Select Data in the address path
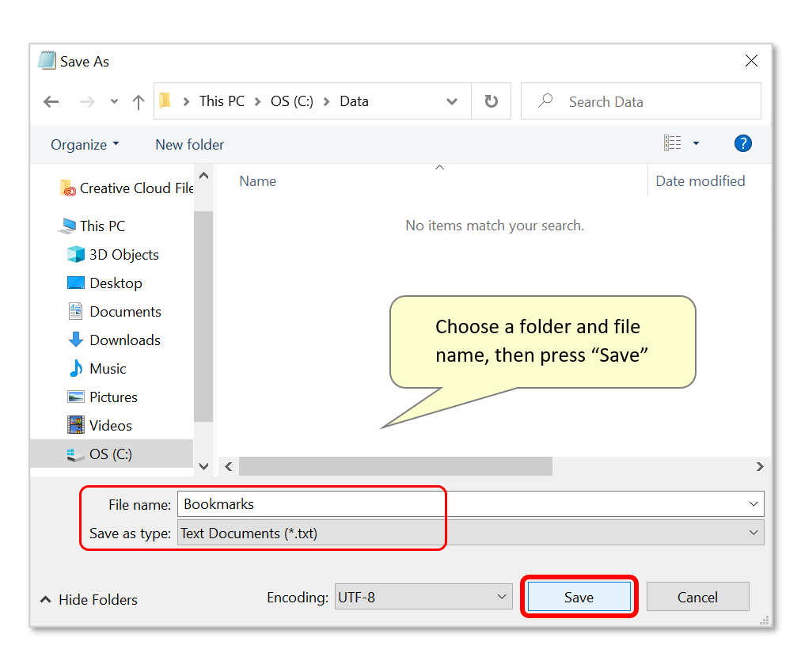 coord(354,101)
